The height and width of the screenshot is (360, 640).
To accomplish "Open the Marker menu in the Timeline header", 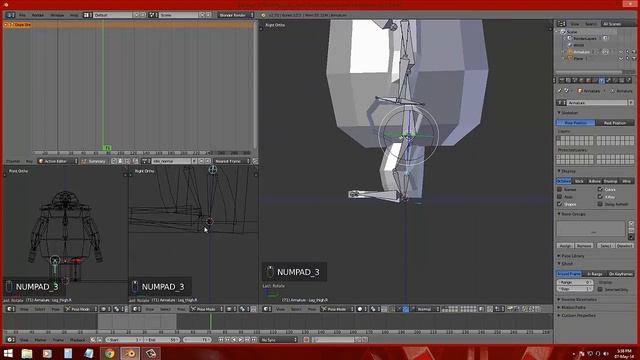I will click(x=40, y=340).
